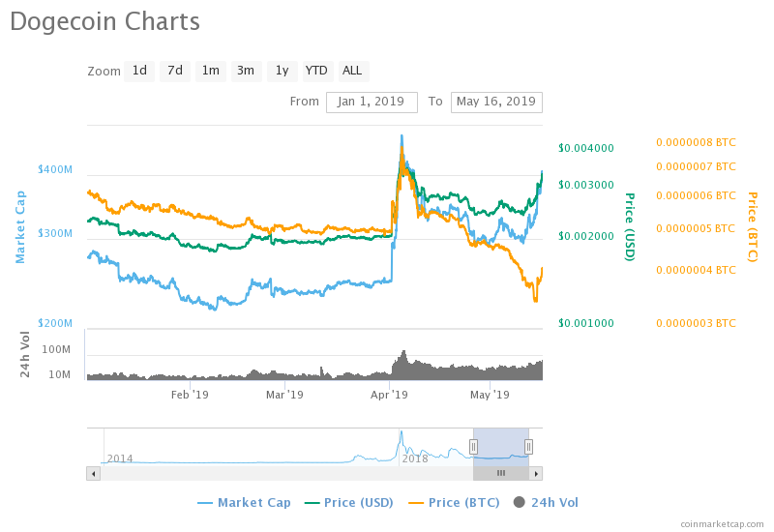Show ALL time range
The height and width of the screenshot is (532, 774).
click(x=352, y=71)
